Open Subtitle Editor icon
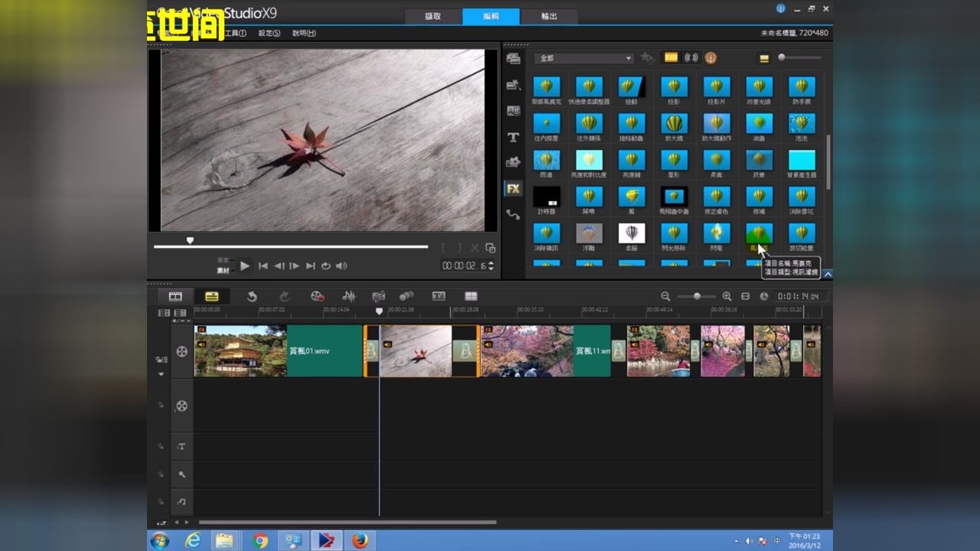The height and width of the screenshot is (551, 980). coord(439,296)
